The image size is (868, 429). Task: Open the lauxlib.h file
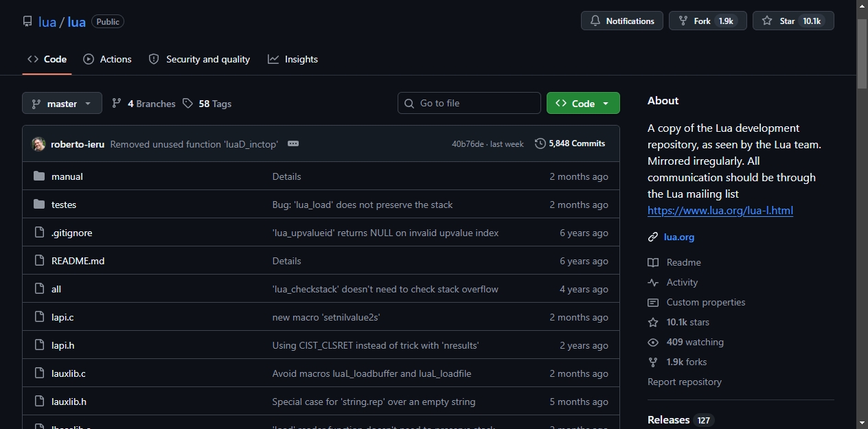pyautogui.click(x=69, y=402)
